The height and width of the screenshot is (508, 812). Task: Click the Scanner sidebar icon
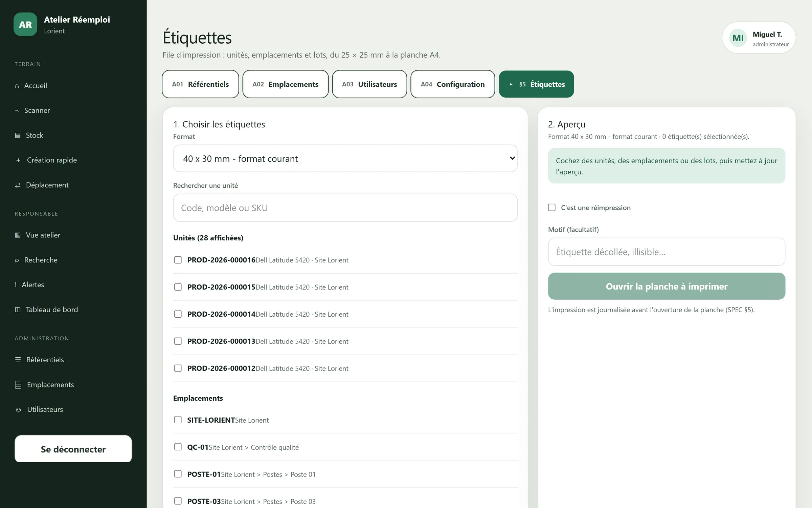coord(17,111)
